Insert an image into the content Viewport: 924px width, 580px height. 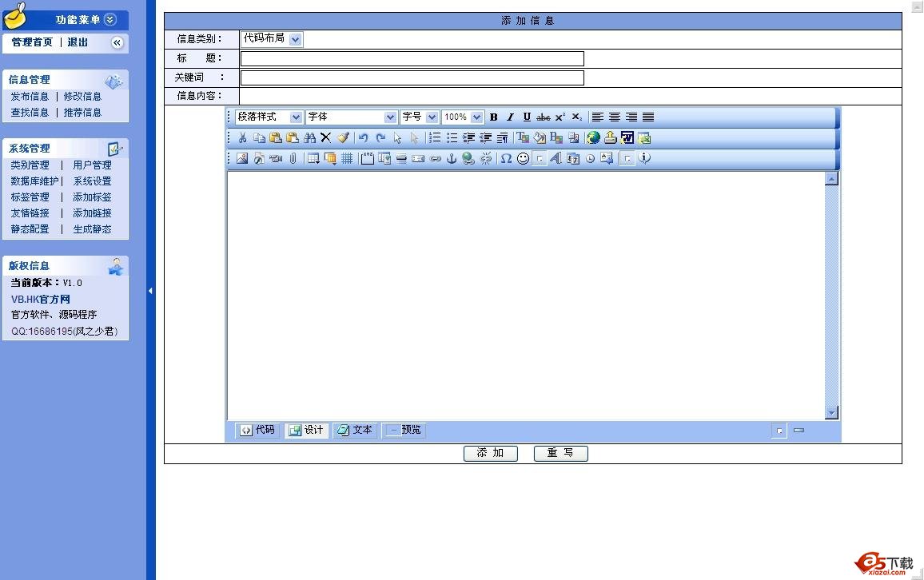242,158
